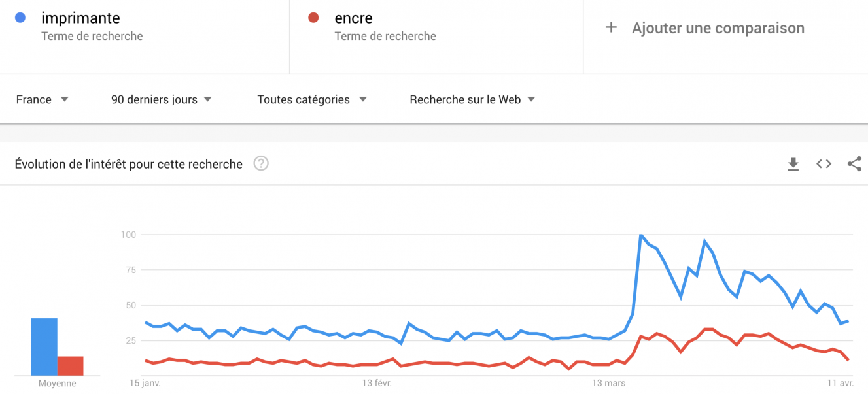
Task: Click the plus icon to add comparison
Action: (x=611, y=27)
